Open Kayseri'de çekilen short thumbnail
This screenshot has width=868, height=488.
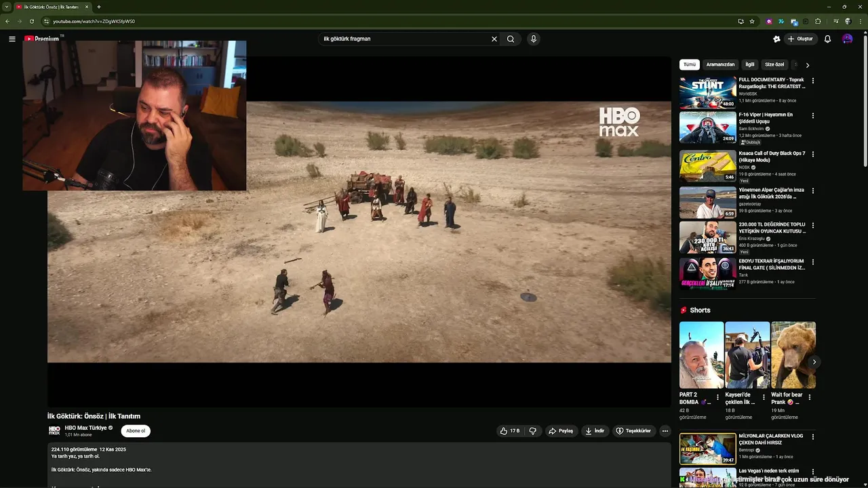pos(747,354)
